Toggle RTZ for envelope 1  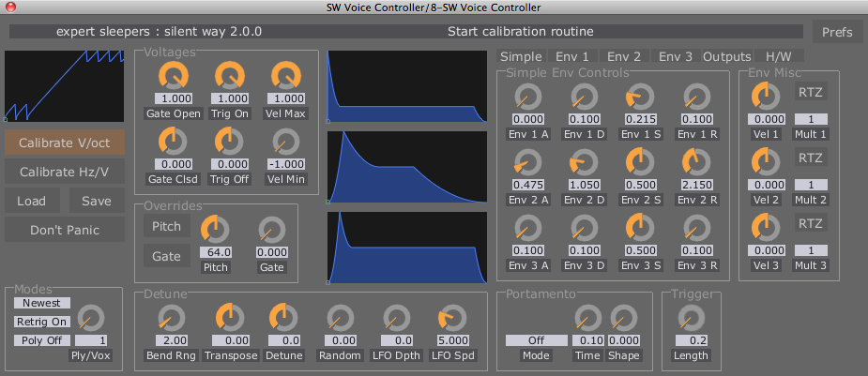point(812,92)
